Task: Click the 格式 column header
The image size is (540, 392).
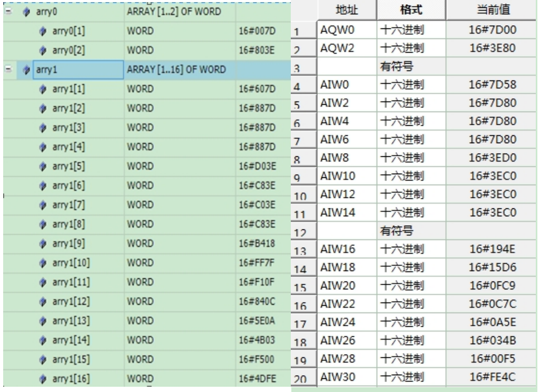Action: (411, 9)
